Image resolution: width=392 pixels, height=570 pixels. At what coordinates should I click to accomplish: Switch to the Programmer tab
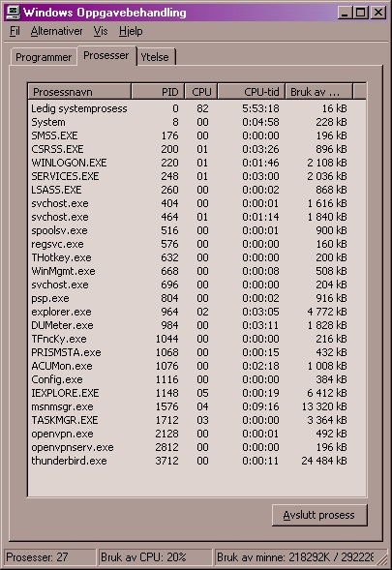coord(44,57)
